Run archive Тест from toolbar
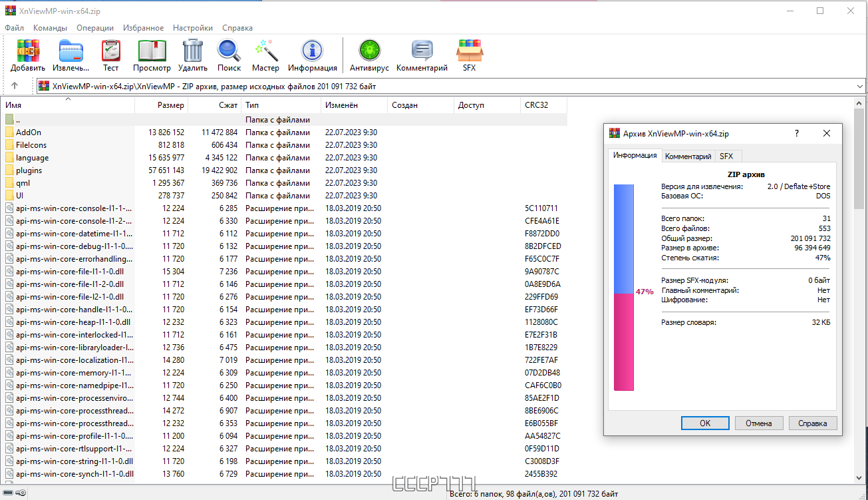Viewport: 868px width, 500px height. [x=111, y=51]
